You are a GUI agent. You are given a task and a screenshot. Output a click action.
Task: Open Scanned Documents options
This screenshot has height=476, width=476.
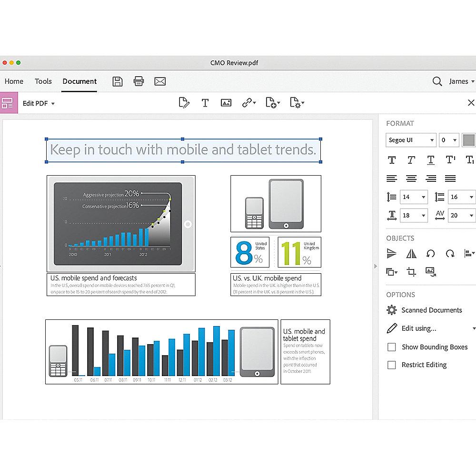[x=431, y=310]
